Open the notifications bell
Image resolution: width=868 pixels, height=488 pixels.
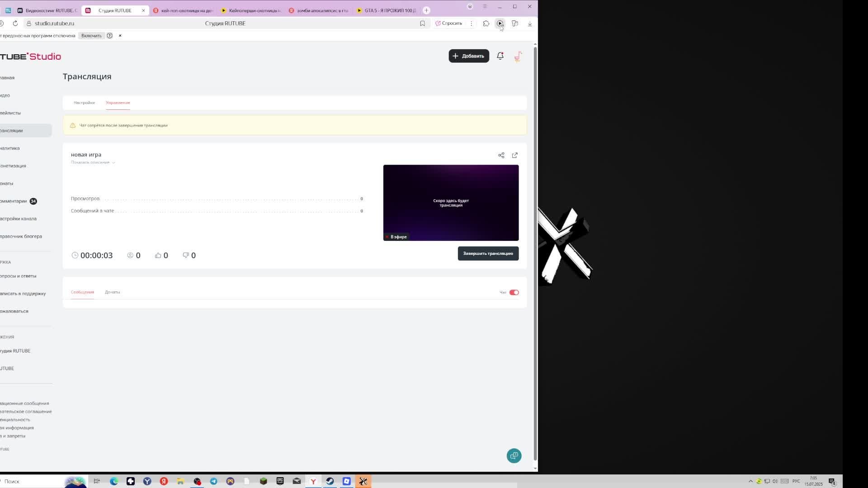pyautogui.click(x=500, y=56)
